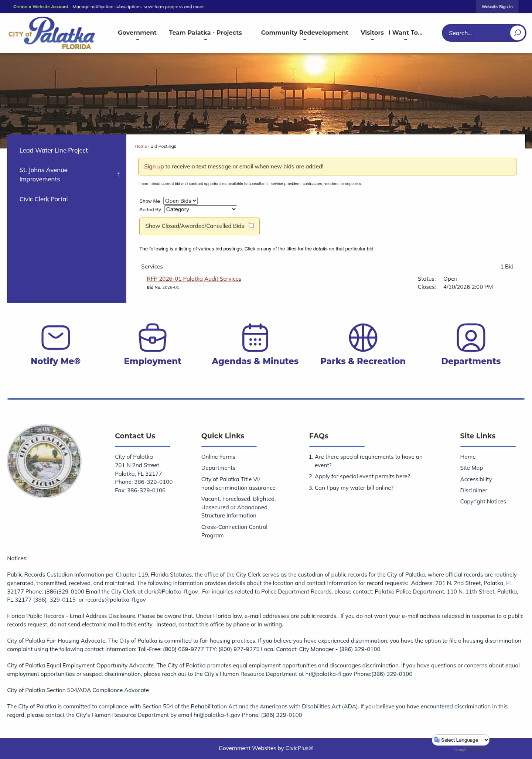This screenshot has width=532, height=759.
Task: Click the Home breadcrumb link
Action: pyautogui.click(x=141, y=146)
